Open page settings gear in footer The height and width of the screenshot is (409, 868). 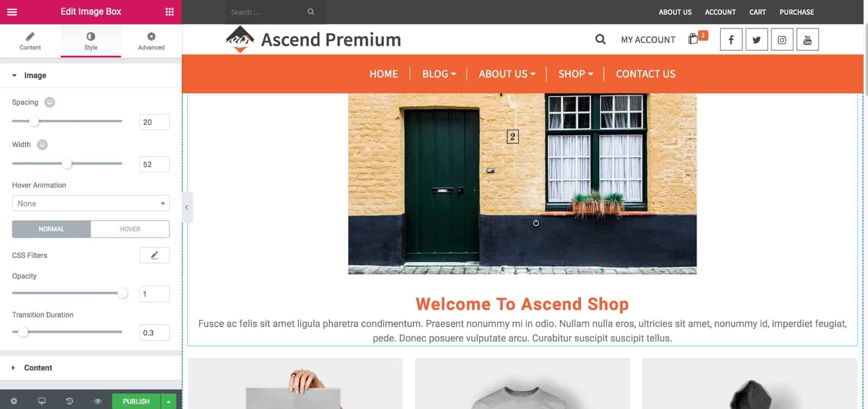[14, 401]
